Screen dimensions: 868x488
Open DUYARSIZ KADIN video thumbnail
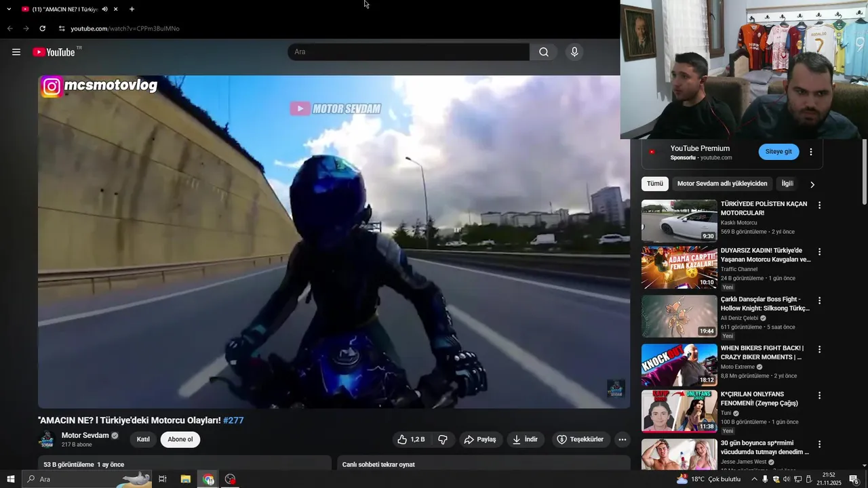click(x=679, y=267)
